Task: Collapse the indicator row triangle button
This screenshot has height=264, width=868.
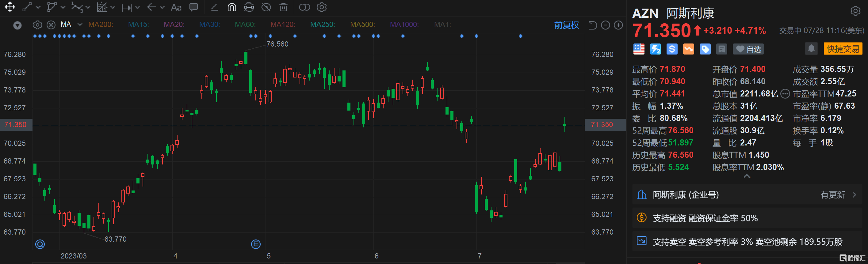Action: click(x=17, y=25)
